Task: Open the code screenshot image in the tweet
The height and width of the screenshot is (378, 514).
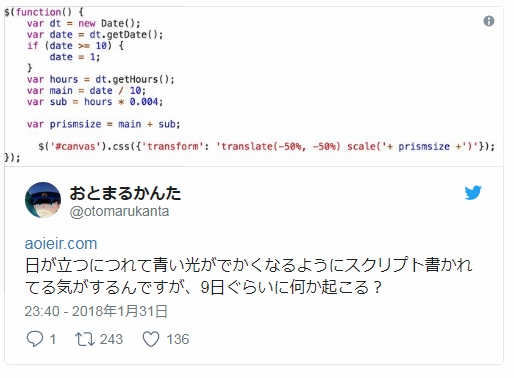Action: coord(254,86)
